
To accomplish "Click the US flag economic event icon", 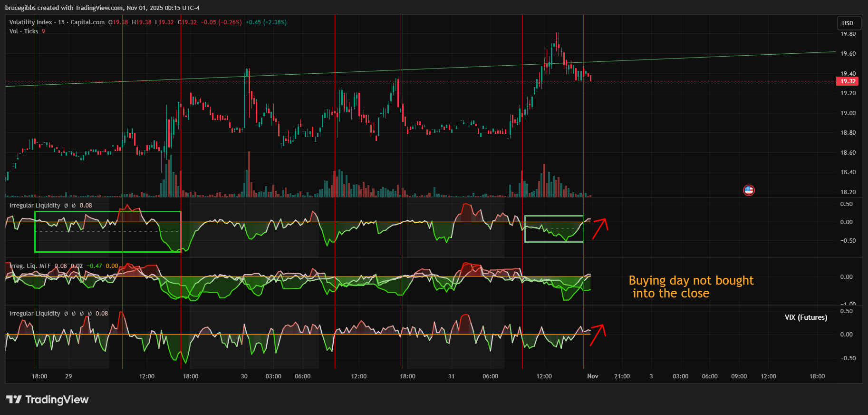I will [749, 190].
